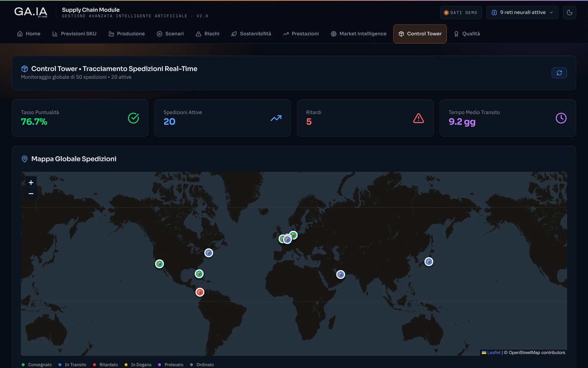Image resolution: width=588 pixels, height=368 pixels.
Task: Select the blue marker on Arabian Peninsula
Action: point(341,274)
